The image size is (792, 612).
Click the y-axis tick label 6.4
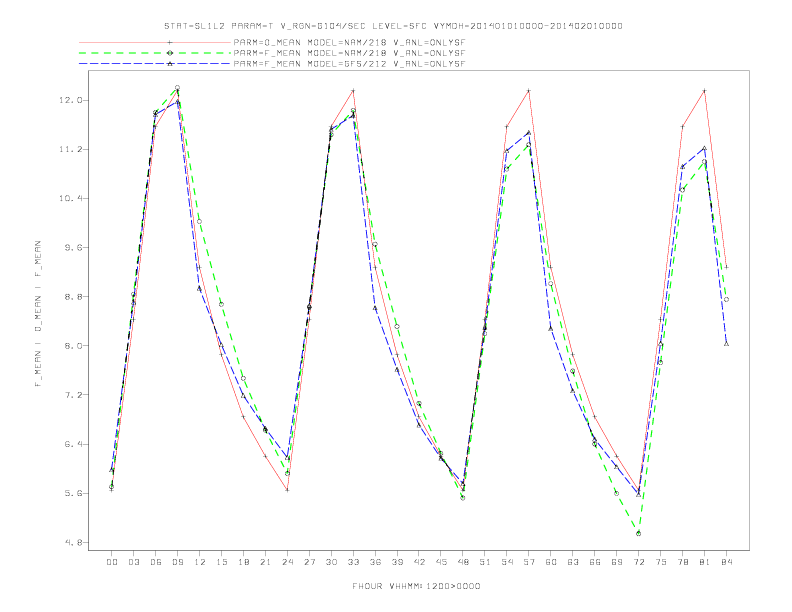pos(72,444)
